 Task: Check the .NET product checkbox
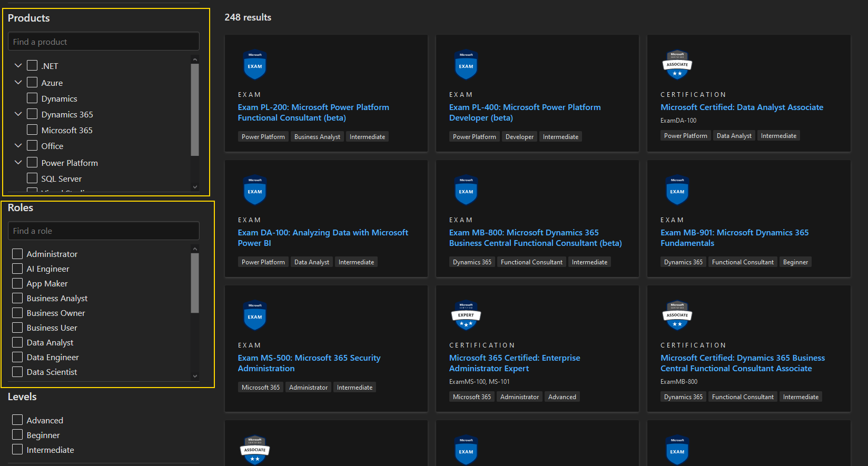pyautogui.click(x=32, y=65)
